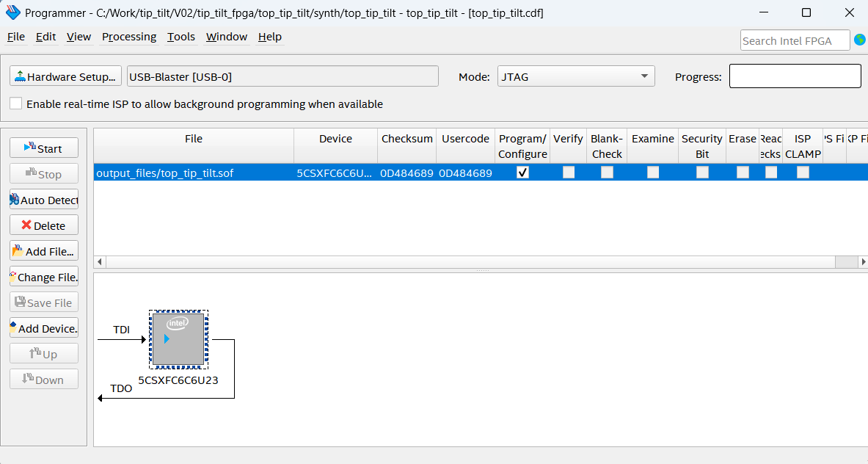
Task: Select the Intel FPGA chip in chain diagram
Action: tap(178, 338)
